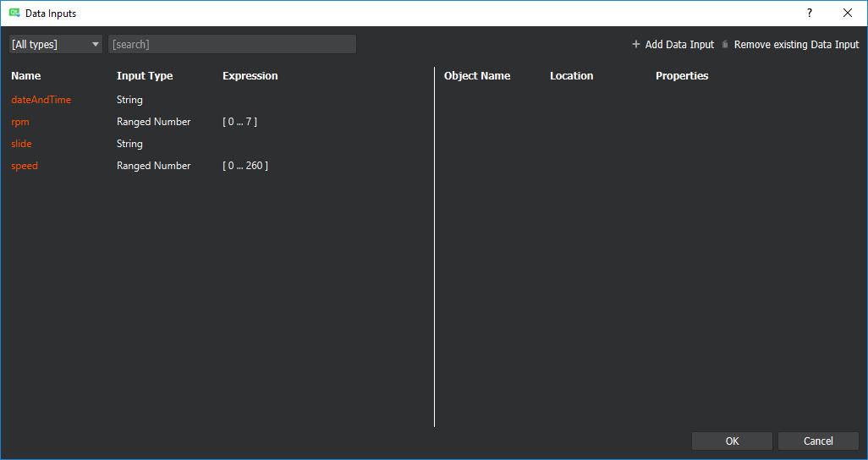This screenshot has width=868, height=460.
Task: Click the search data inputs field
Action: pyautogui.click(x=232, y=45)
